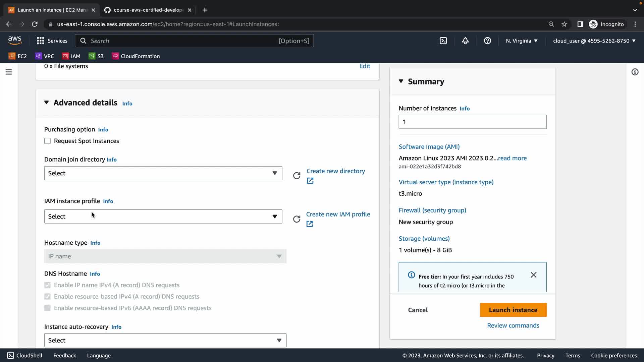Open the N. Virginia region menu

[x=522, y=41]
